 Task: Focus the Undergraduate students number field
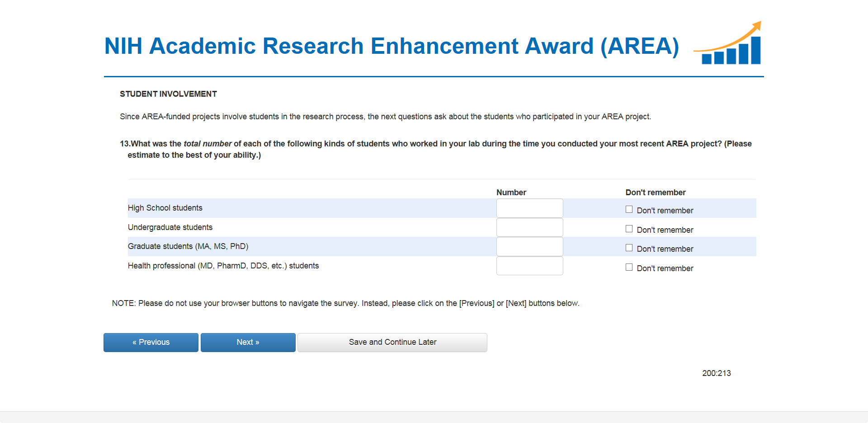529,227
